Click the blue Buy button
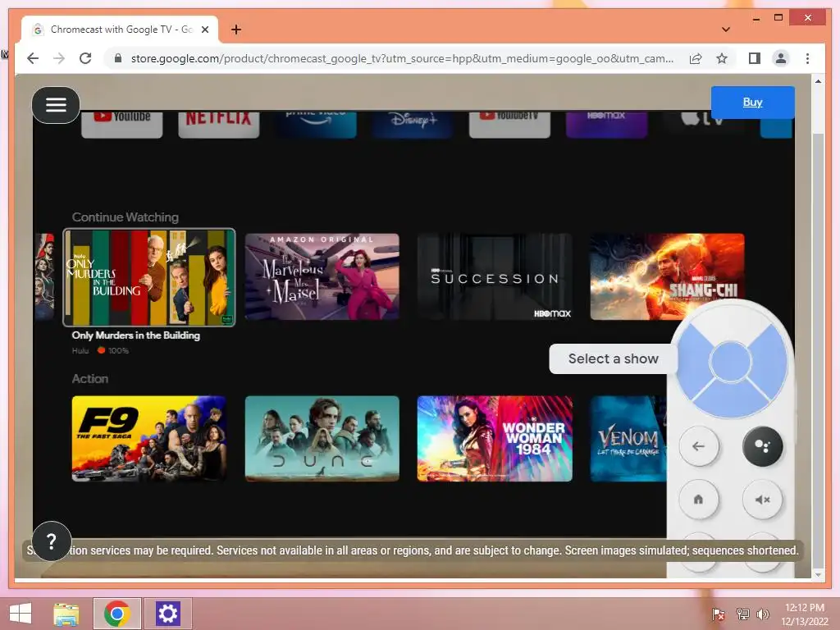The width and height of the screenshot is (840, 630). point(753,102)
